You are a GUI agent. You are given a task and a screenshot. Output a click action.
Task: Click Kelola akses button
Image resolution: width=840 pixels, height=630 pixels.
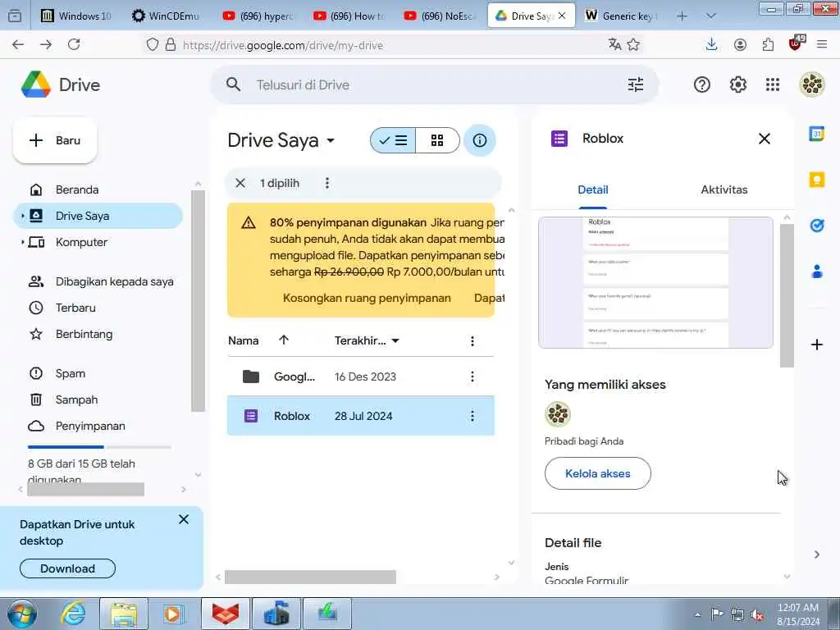pyautogui.click(x=598, y=473)
